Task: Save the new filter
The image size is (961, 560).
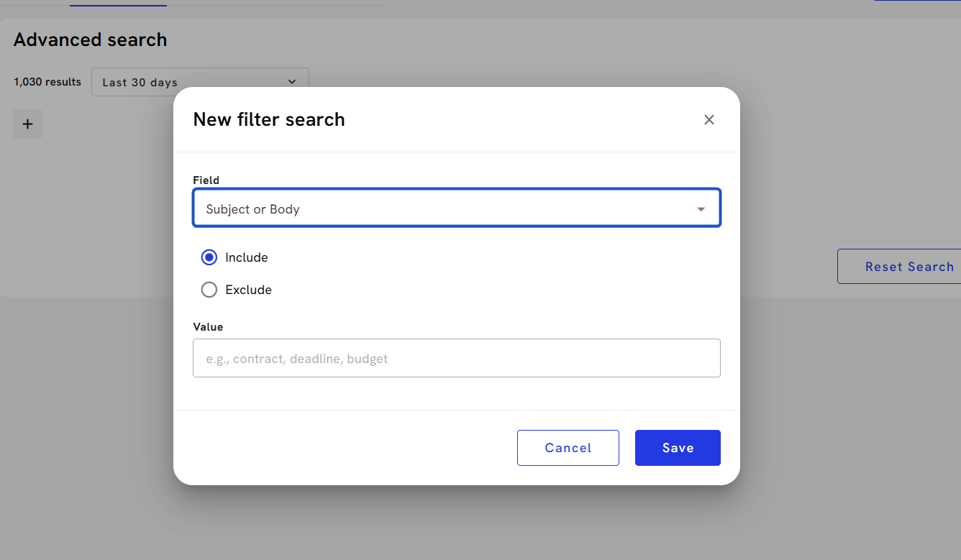Action: coord(678,448)
